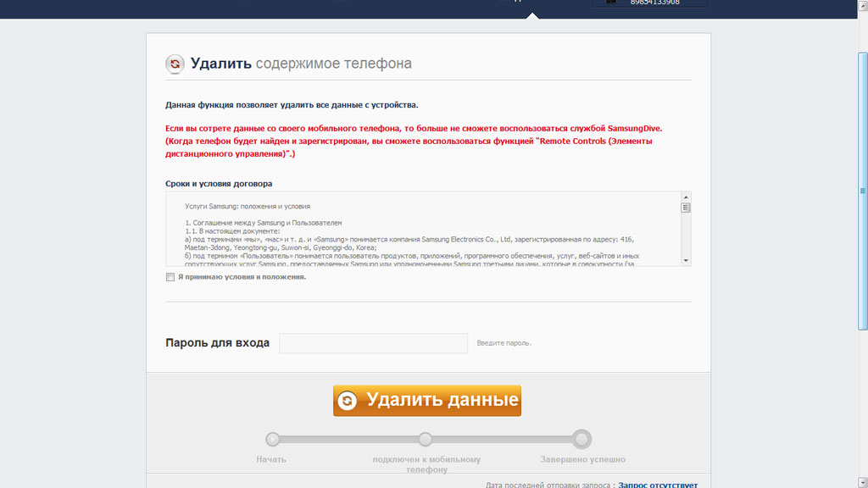Image resolution: width=868 pixels, height=488 pixels.
Task: Click the Услуги Samsung: положения и условия line
Action: [248, 207]
